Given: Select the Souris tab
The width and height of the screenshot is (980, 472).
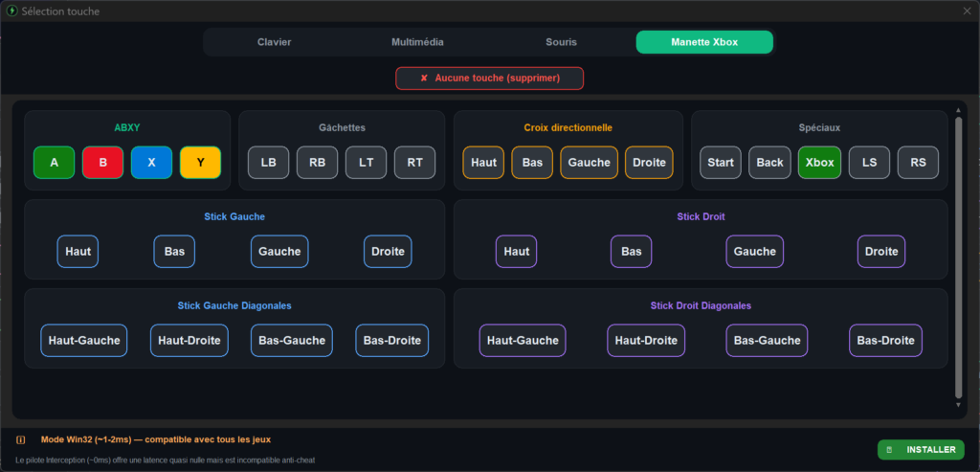Looking at the screenshot, I should [561, 42].
